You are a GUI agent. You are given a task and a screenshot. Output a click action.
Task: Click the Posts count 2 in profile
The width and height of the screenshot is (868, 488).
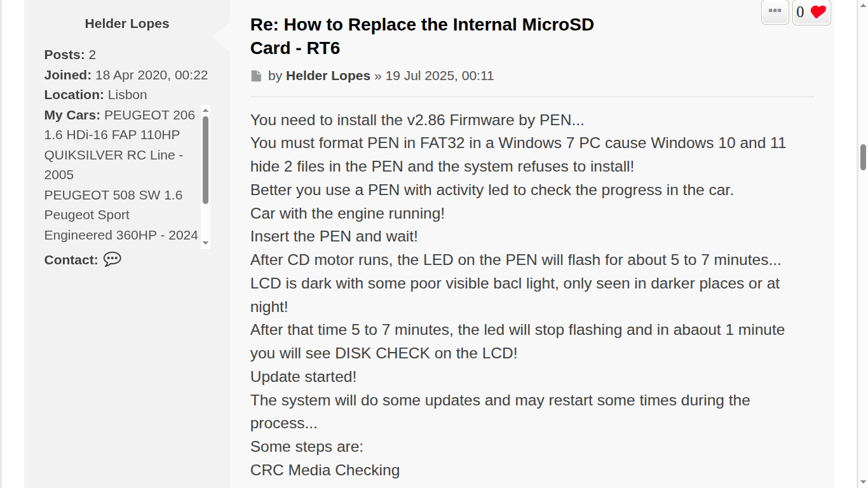[x=92, y=55]
